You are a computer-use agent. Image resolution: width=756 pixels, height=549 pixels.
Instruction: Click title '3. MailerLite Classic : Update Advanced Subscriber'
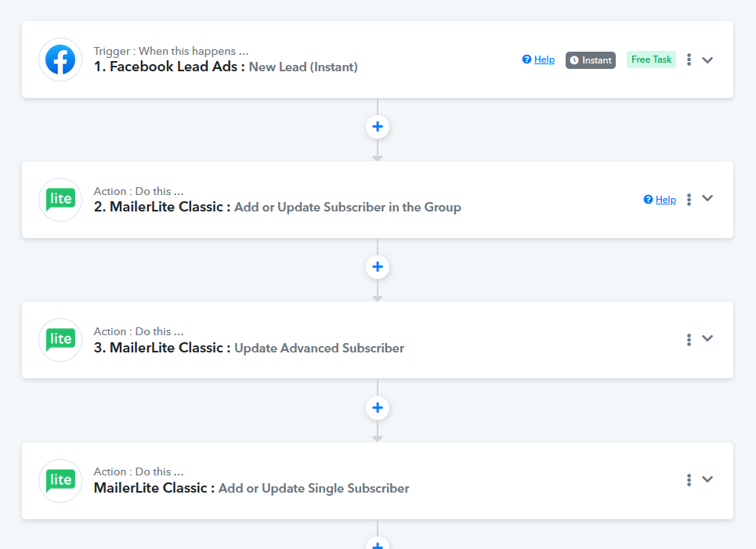click(x=249, y=348)
